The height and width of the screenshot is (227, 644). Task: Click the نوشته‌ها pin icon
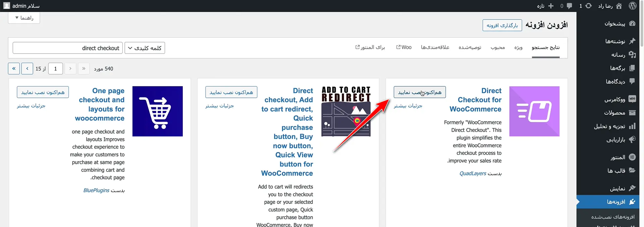coord(632,41)
